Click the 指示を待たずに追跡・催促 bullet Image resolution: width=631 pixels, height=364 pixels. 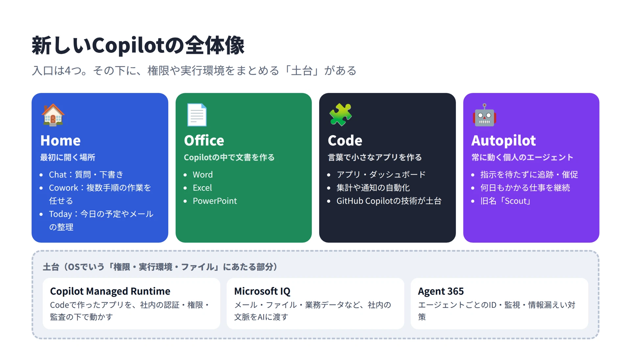pos(529,175)
